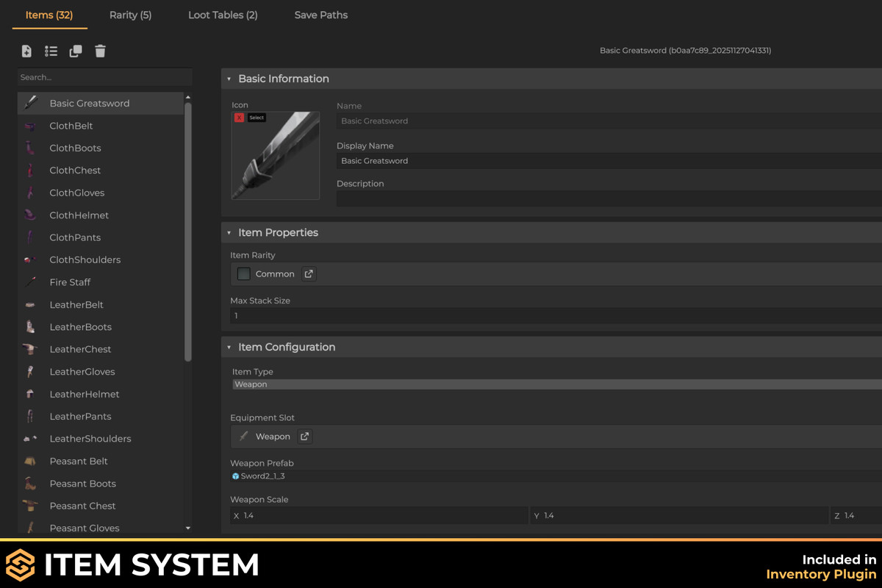Click the delete item trash icon
The width and height of the screenshot is (882, 588).
pyautogui.click(x=100, y=51)
